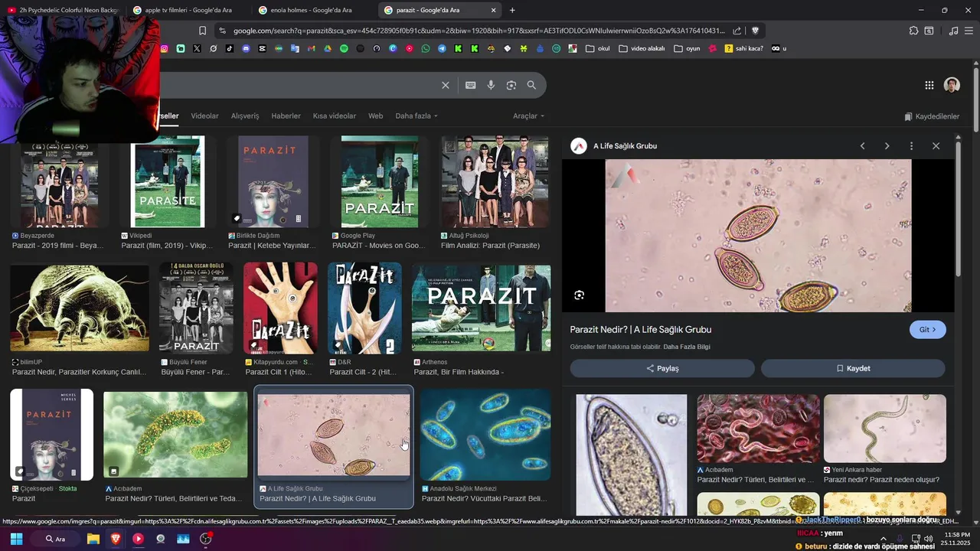Open the 'oyun' bookmarks folder
Screen dimensions: 980x551
pyautogui.click(x=687, y=48)
